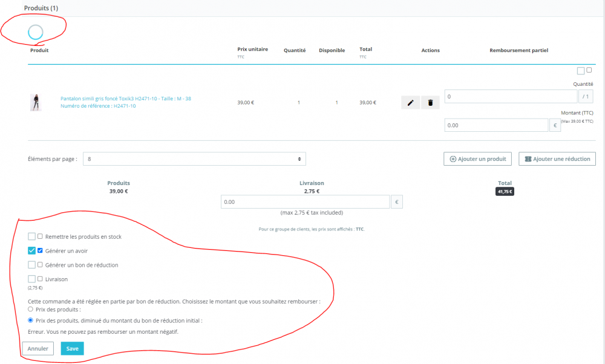Click the euro symbol beside Livraison field

(397, 202)
